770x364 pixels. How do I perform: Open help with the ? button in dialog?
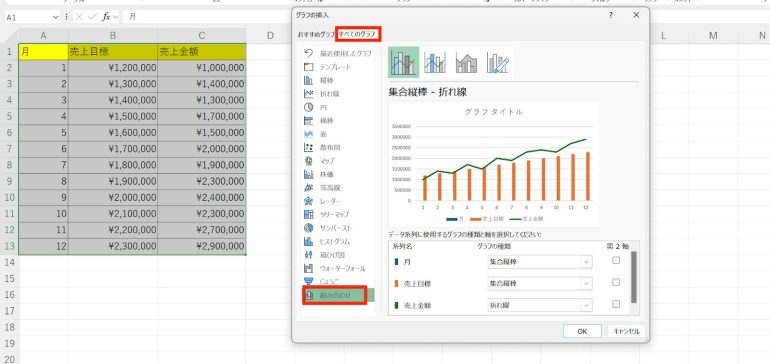[610, 15]
